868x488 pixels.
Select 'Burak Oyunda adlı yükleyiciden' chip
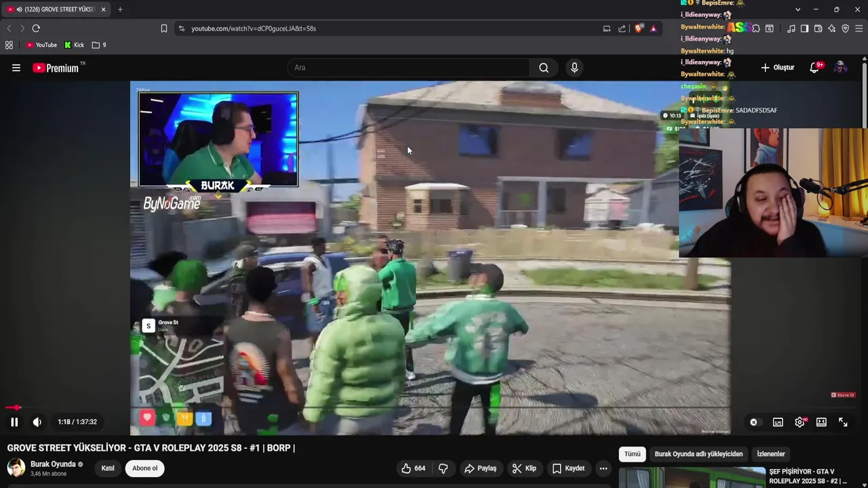pyautogui.click(x=698, y=454)
